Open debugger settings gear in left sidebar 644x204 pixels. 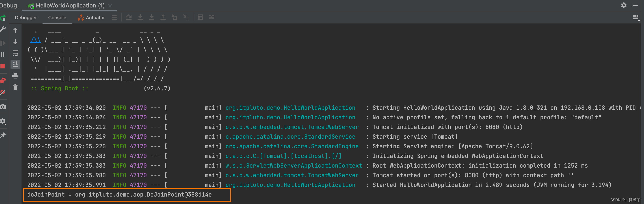(3, 121)
